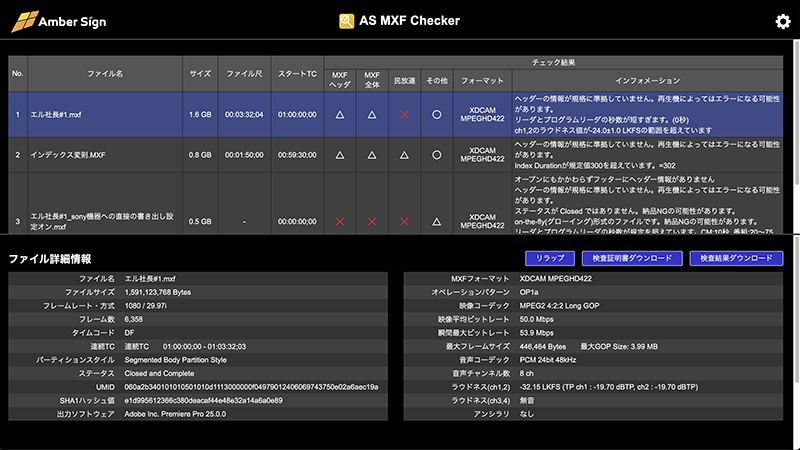The height and width of the screenshot is (450, 800).
Task: Click MXFヘッダ triangle icon for エル社長#1.mxf
Action: coord(340,115)
